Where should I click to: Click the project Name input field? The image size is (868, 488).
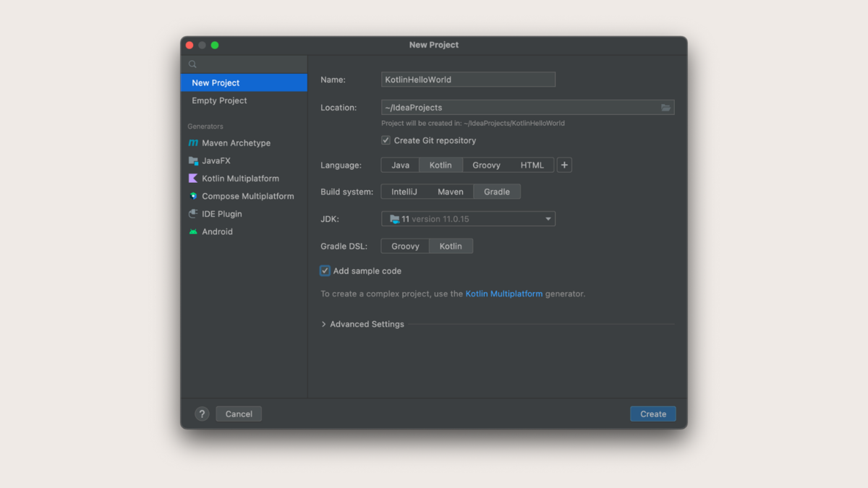468,80
